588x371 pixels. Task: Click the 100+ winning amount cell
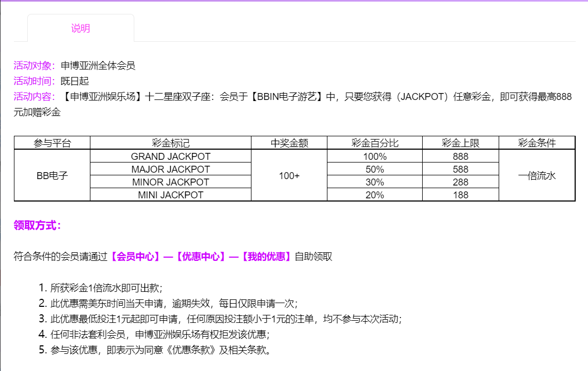289,176
